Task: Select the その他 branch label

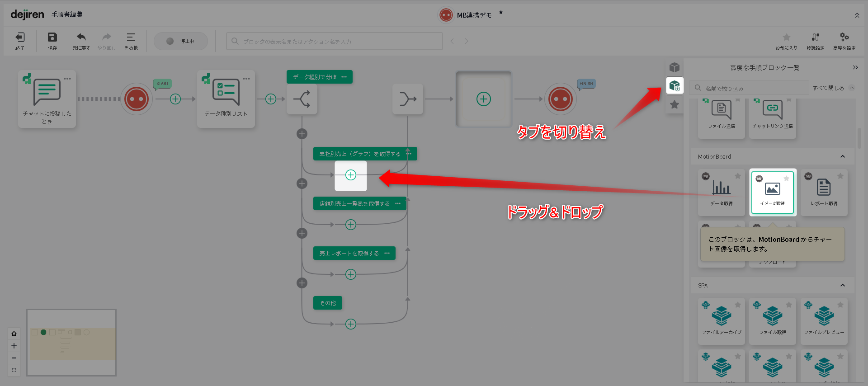Action: click(328, 303)
